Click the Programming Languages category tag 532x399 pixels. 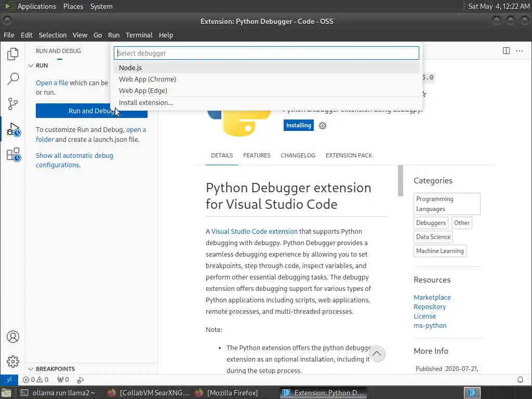tap(447, 204)
